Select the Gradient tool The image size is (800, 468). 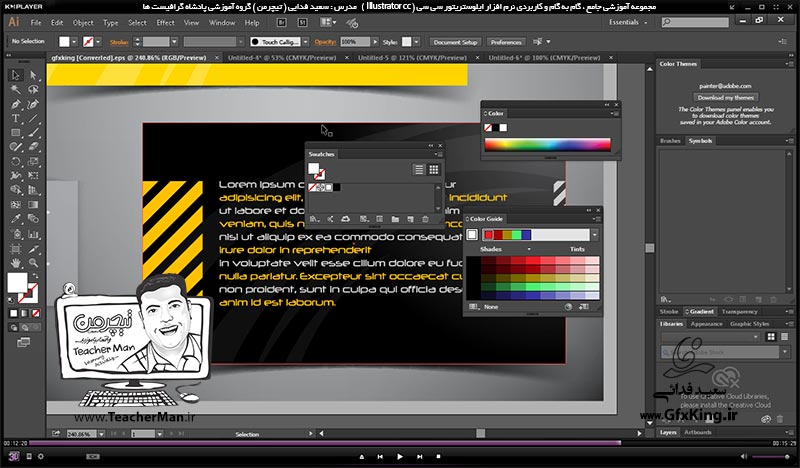(33, 205)
